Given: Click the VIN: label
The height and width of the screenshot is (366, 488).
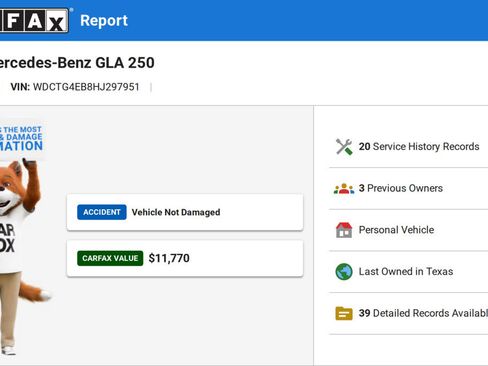Looking at the screenshot, I should coord(20,87).
